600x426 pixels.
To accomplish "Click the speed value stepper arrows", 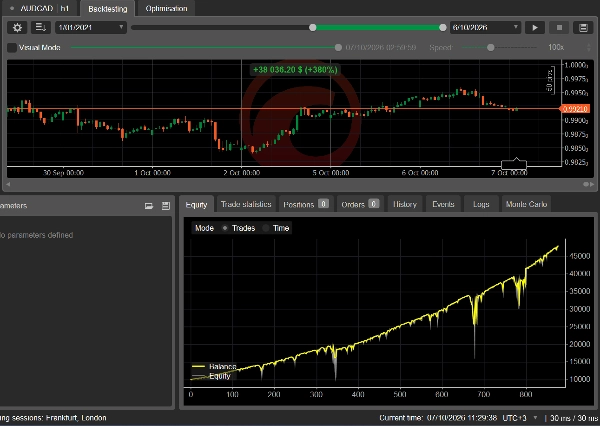I will click(x=589, y=47).
